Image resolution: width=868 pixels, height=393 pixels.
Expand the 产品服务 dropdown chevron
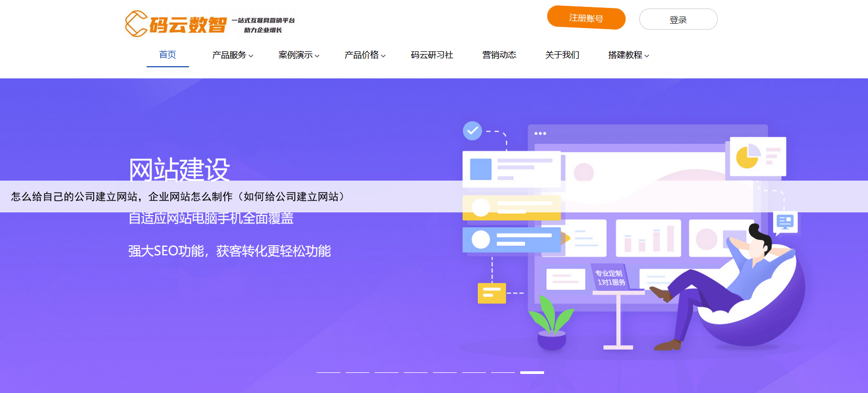point(251,56)
